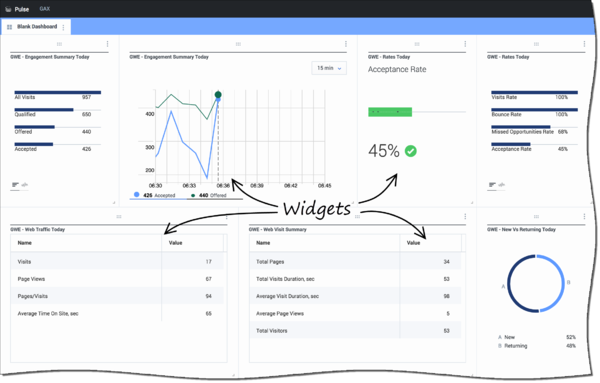Image resolution: width=600 pixels, height=383 pixels.
Task: Select the Total Pages row
Action: coord(355,262)
